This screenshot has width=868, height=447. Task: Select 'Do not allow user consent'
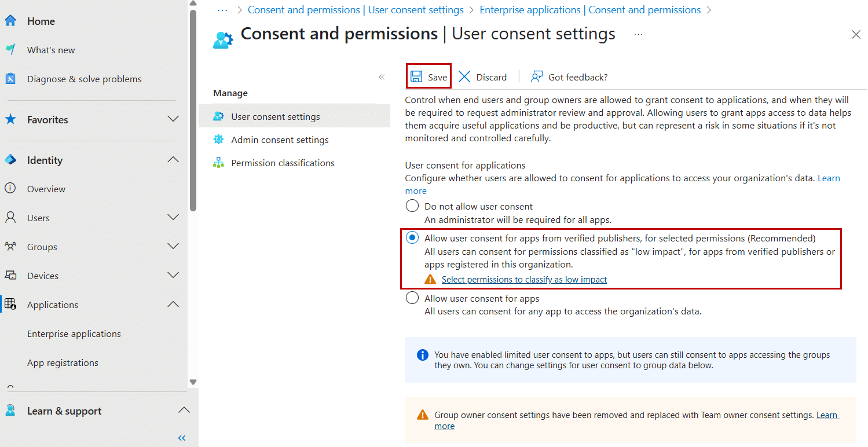click(412, 206)
